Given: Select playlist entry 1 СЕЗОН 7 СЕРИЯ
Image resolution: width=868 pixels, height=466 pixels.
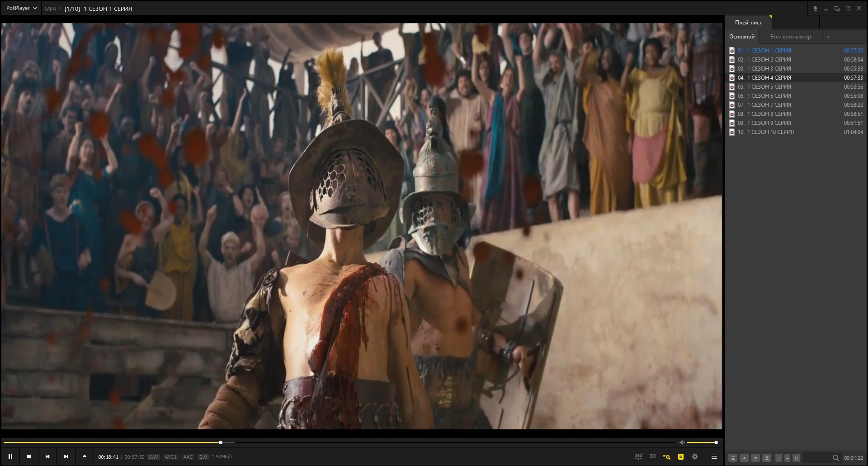Looking at the screenshot, I should pyautogui.click(x=796, y=105).
